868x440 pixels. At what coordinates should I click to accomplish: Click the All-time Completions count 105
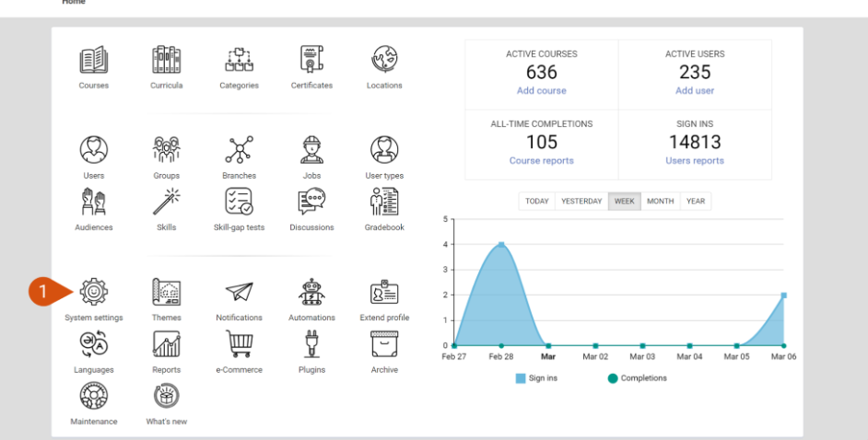point(542,142)
